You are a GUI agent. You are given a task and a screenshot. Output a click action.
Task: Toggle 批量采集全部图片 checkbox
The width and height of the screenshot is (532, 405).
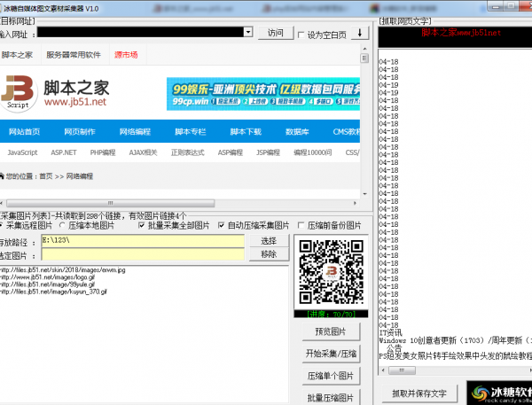pyautogui.click(x=142, y=226)
